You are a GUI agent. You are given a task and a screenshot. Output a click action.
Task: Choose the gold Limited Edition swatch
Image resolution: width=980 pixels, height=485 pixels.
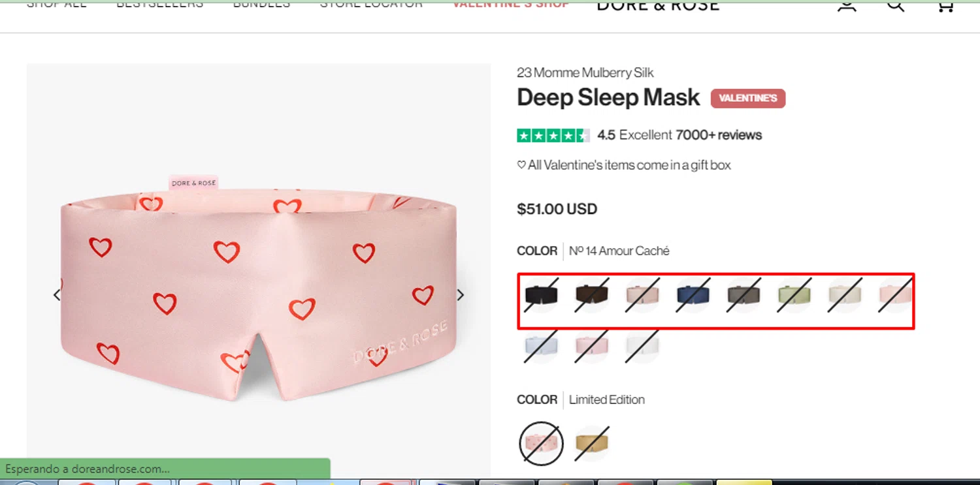pos(592,444)
